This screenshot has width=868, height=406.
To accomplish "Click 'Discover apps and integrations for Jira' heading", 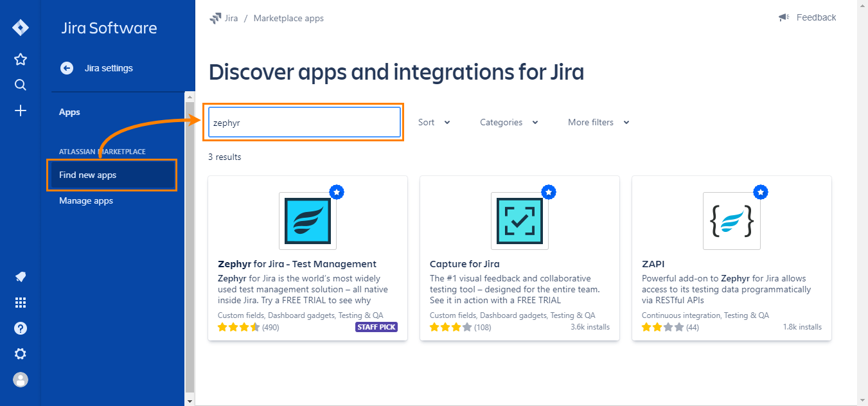I will tap(396, 72).
